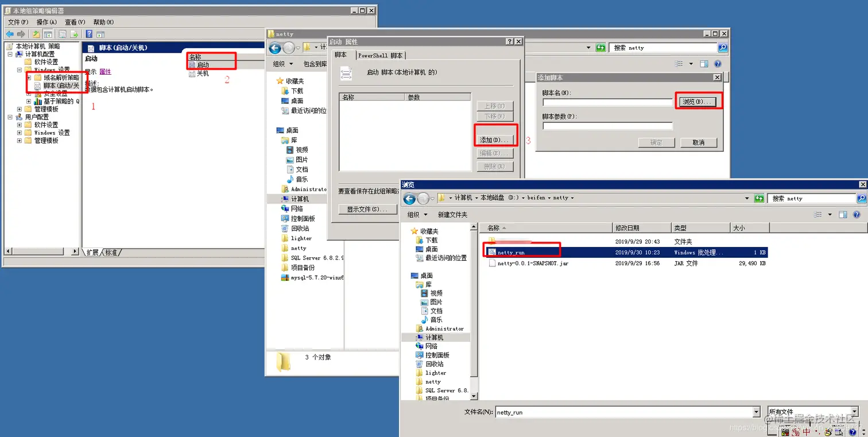Switch to the 标准 tab at bottom of policy editor

(111, 253)
